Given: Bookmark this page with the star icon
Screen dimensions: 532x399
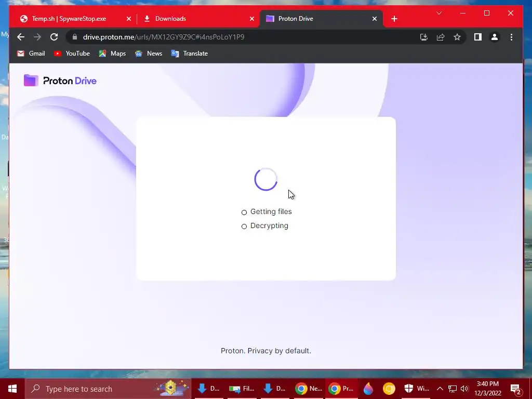Looking at the screenshot, I should point(457,37).
